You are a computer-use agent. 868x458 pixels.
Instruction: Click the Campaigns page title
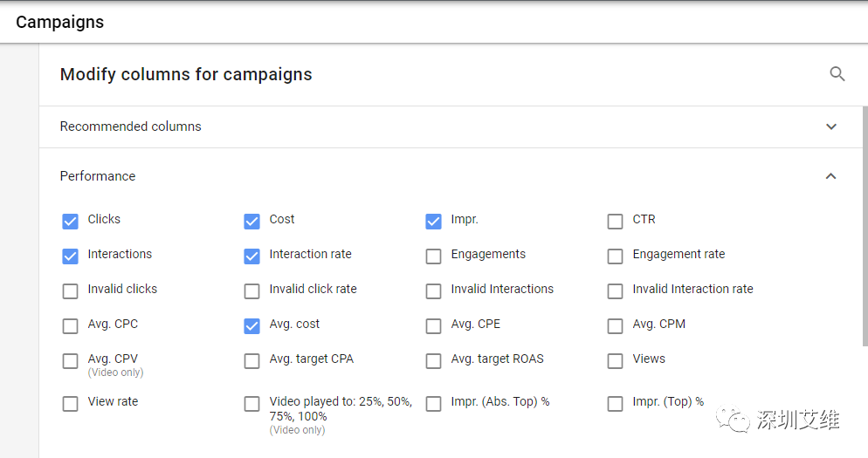tap(59, 23)
